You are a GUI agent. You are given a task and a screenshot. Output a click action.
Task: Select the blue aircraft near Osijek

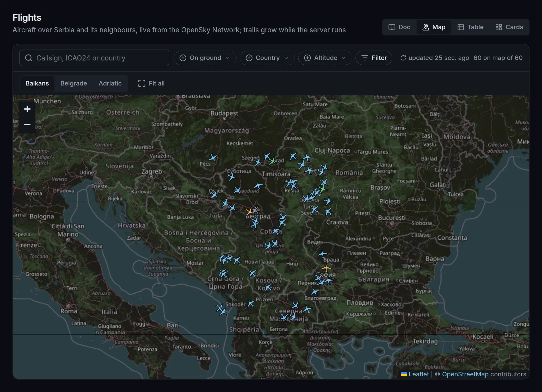(214, 194)
